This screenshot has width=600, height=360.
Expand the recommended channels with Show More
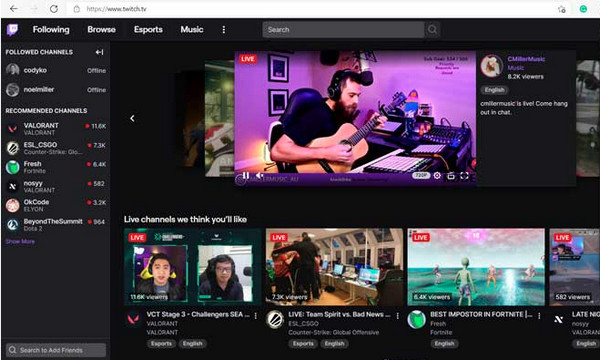20,241
